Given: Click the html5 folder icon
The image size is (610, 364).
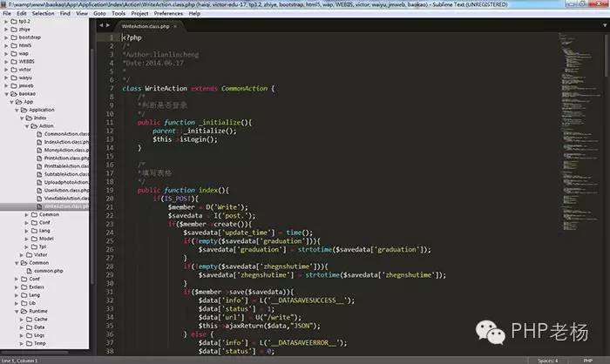Looking at the screenshot, I should click(x=14, y=45).
